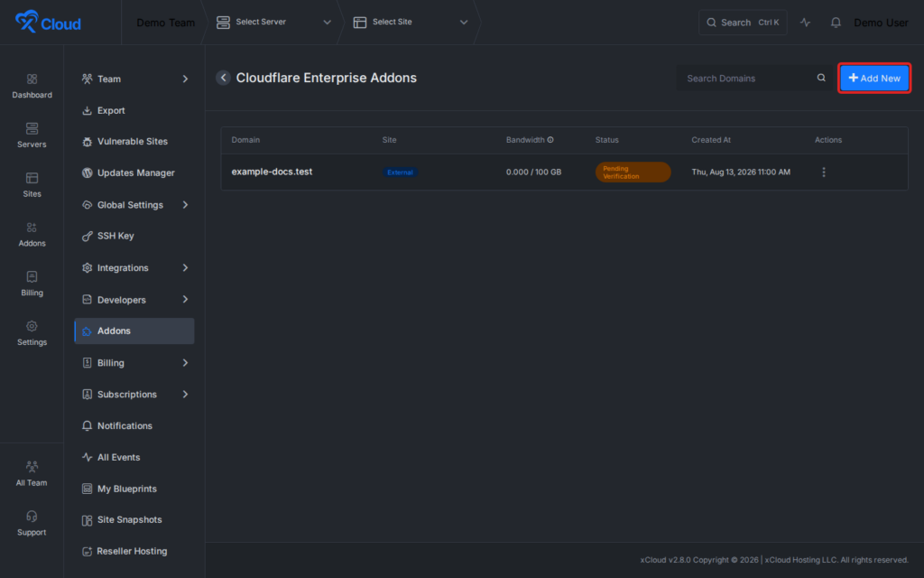The height and width of the screenshot is (578, 924).
Task: Click the Subscriptions menu label
Action: pyautogui.click(x=126, y=394)
